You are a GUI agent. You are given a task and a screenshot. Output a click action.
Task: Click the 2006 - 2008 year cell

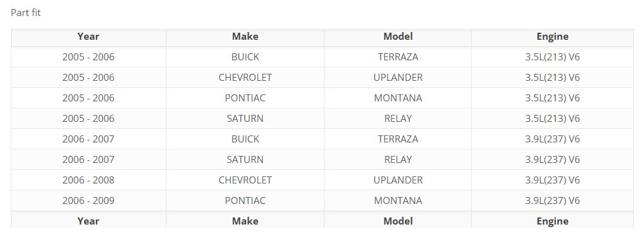[x=88, y=180]
